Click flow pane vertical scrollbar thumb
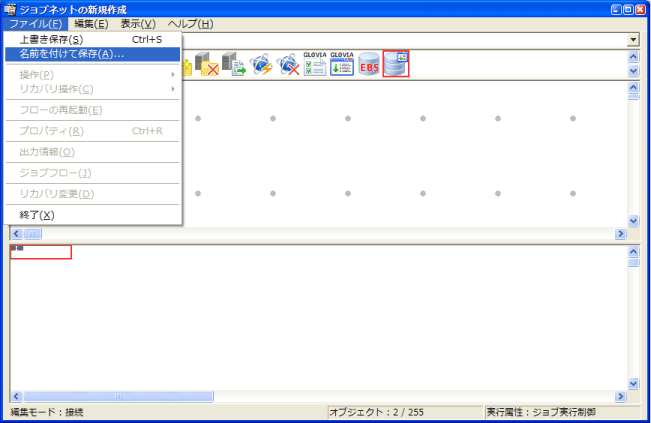 click(633, 97)
